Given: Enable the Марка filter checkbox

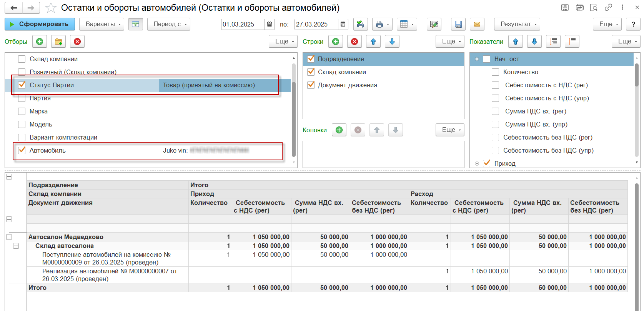Looking at the screenshot, I should pyautogui.click(x=22, y=111).
